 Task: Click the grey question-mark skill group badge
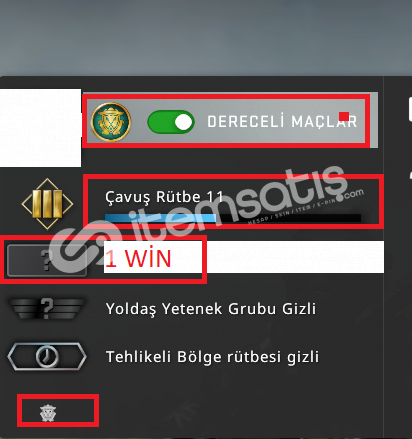(47, 260)
